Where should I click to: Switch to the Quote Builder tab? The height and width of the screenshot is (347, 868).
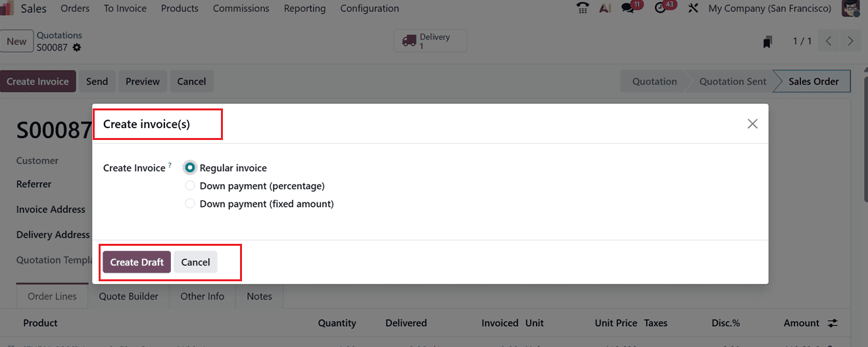(x=128, y=296)
